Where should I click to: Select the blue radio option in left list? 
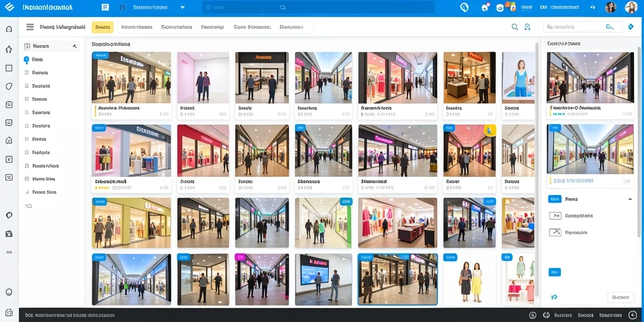pos(26,60)
